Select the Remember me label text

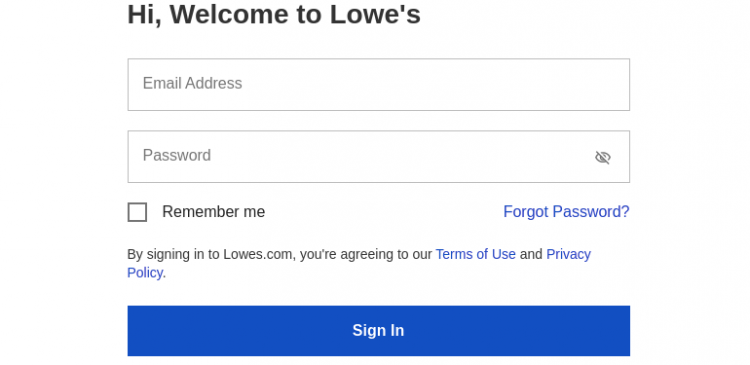(x=213, y=211)
